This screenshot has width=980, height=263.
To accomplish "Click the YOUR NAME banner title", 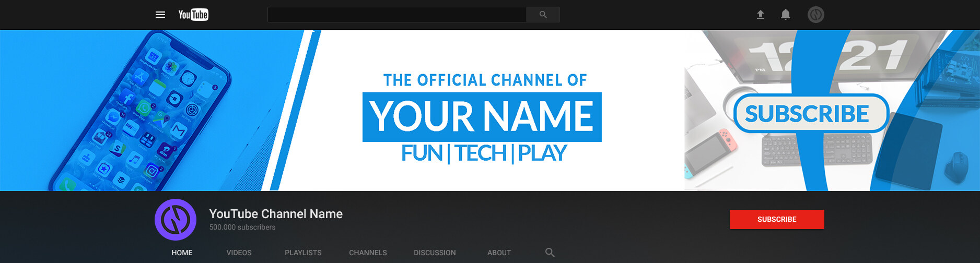I will point(482,117).
